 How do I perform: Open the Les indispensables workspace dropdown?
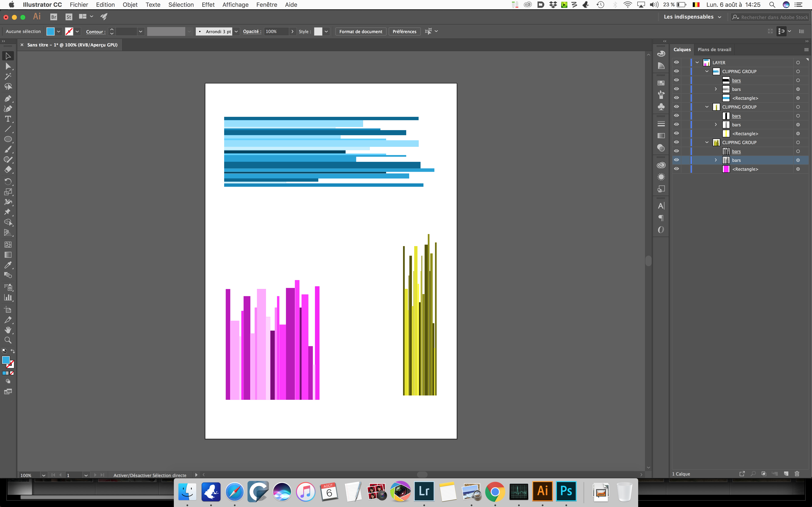tap(692, 17)
